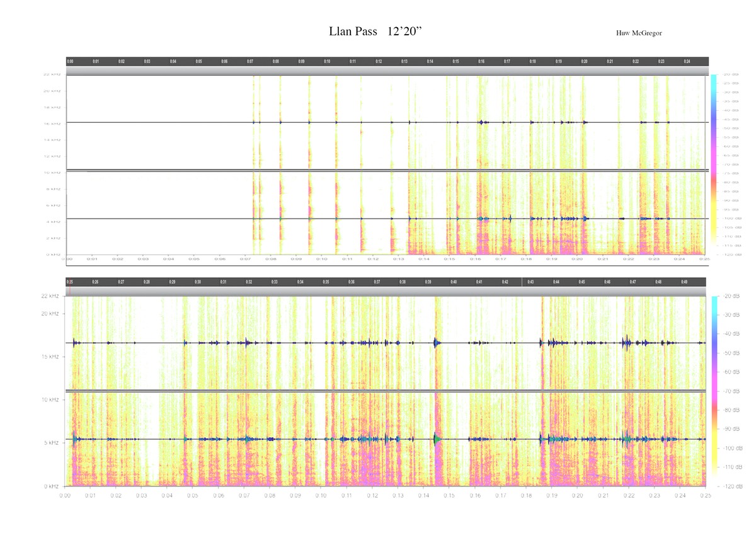Click the 0:25 mark on the lower dark ruler
Screen dimensions: 756x533
click(x=70, y=282)
